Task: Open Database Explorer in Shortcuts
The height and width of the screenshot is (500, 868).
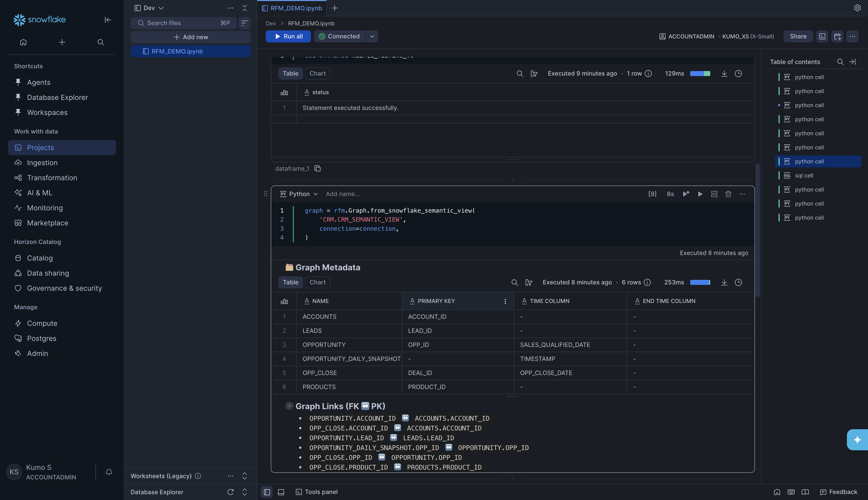Action: click(x=57, y=98)
